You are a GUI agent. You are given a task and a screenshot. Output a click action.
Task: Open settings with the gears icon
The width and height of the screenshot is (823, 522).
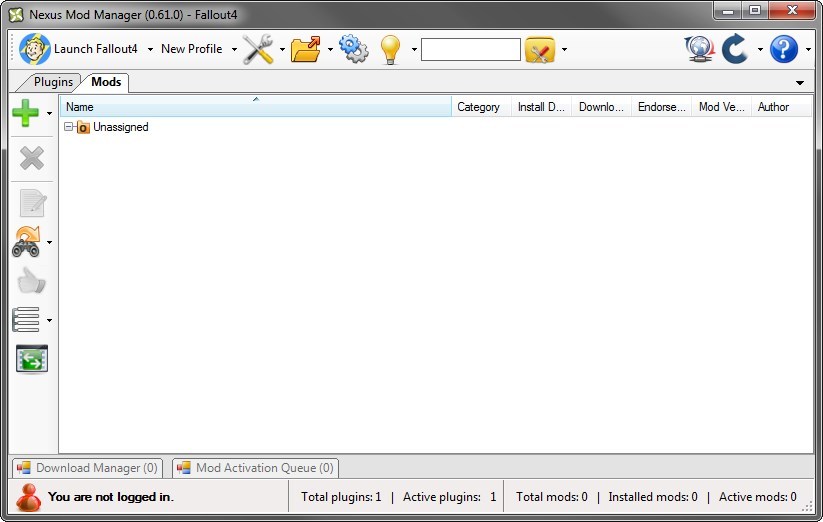[354, 49]
